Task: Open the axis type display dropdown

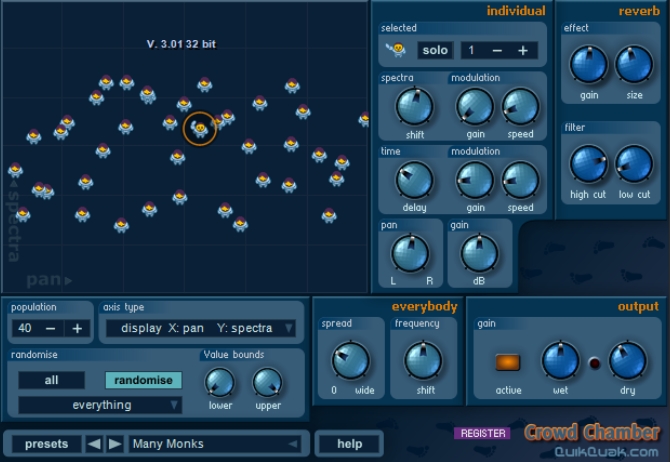Action: coord(201,328)
